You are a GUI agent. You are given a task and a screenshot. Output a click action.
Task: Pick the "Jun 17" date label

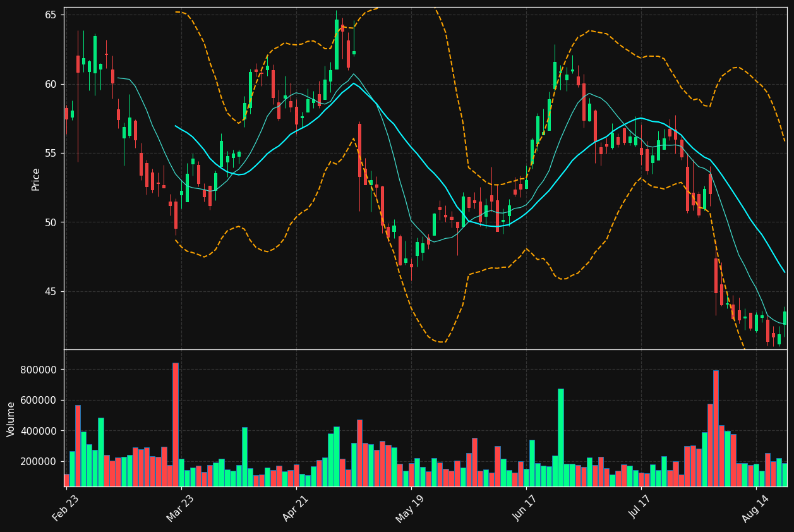click(526, 507)
